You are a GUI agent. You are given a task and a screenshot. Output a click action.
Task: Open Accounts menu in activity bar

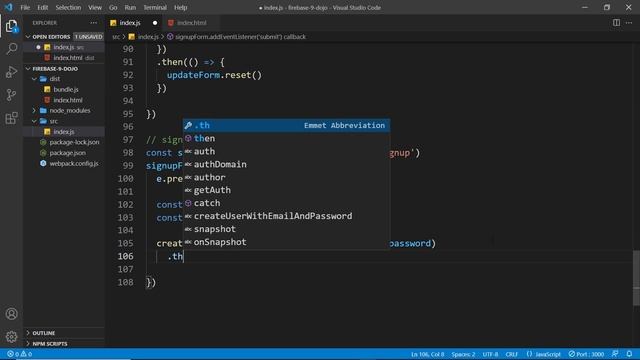pos(11,313)
